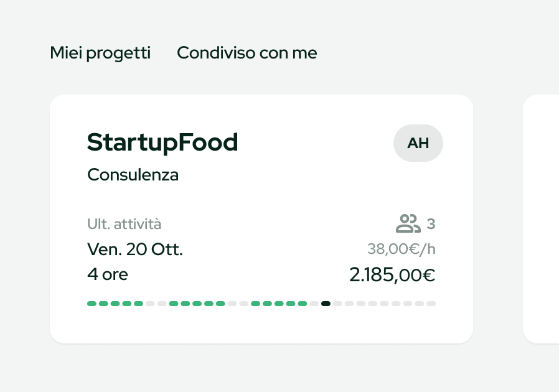559x392 pixels.
Task: Click the last gray segment of progress bar
Action: pos(431,304)
